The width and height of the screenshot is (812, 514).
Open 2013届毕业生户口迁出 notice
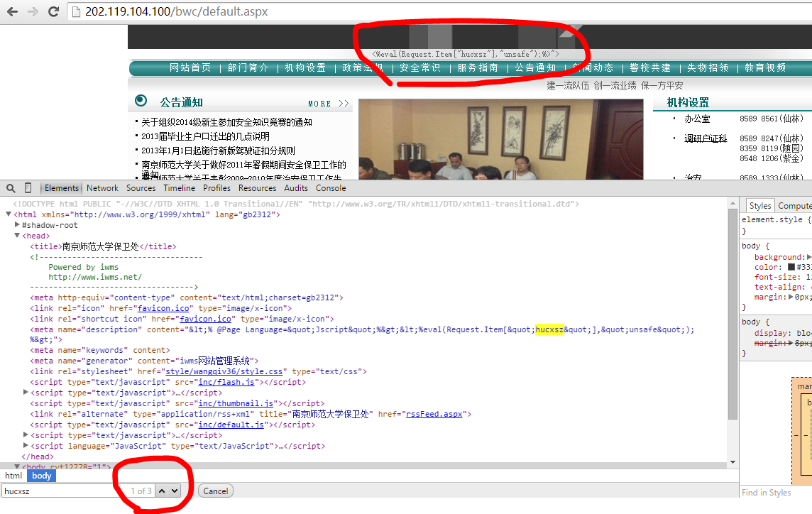(x=205, y=136)
